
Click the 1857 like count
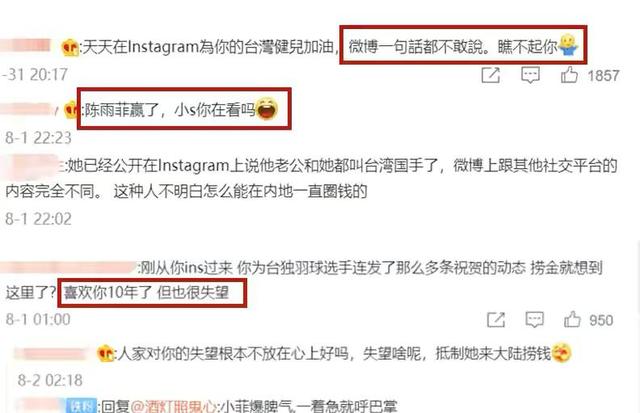pos(603,75)
